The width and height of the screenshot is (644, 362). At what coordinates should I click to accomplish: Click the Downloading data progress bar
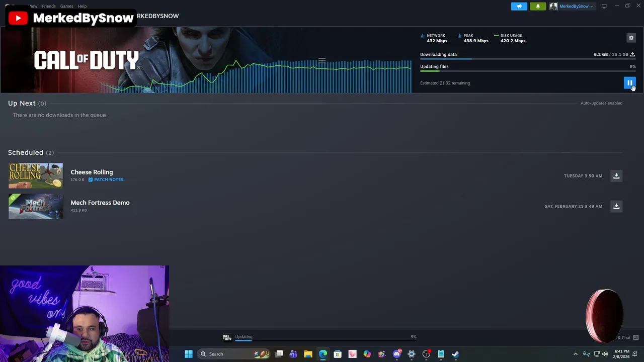click(528, 59)
